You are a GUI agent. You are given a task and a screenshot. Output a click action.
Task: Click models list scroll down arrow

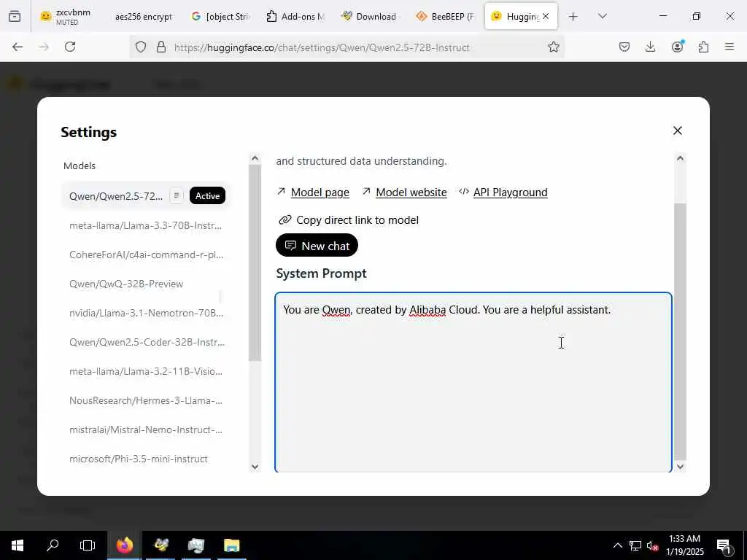(255, 467)
